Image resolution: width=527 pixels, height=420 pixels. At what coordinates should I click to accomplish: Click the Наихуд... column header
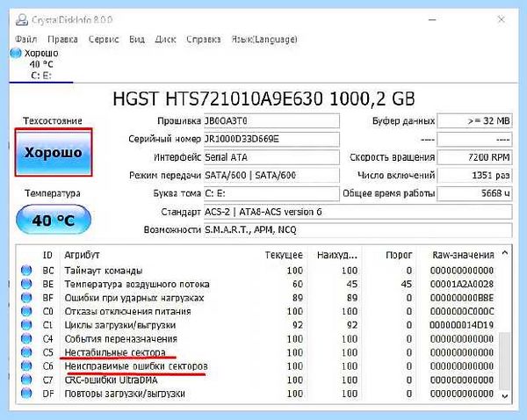tap(336, 255)
